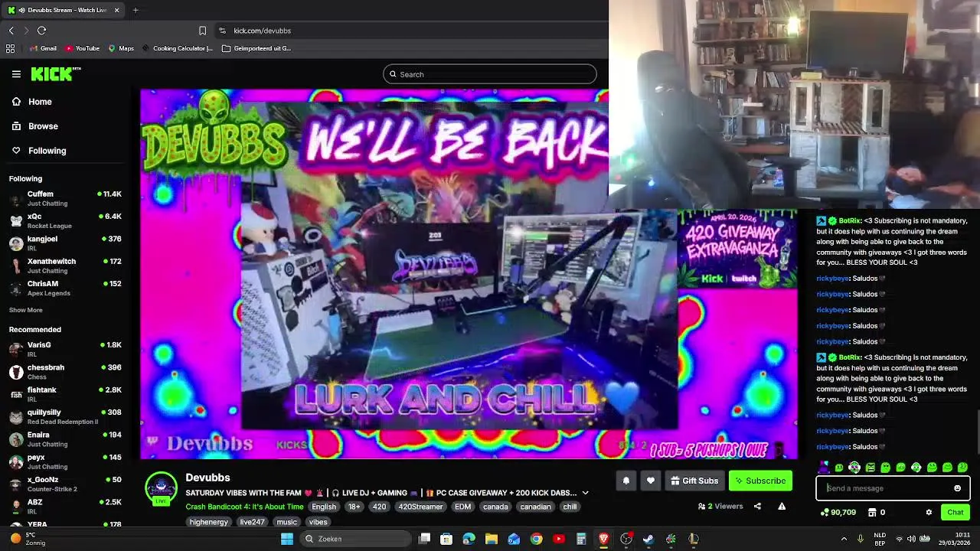Image resolution: width=980 pixels, height=551 pixels.
Task: Select the EDM tag
Action: [462, 507]
